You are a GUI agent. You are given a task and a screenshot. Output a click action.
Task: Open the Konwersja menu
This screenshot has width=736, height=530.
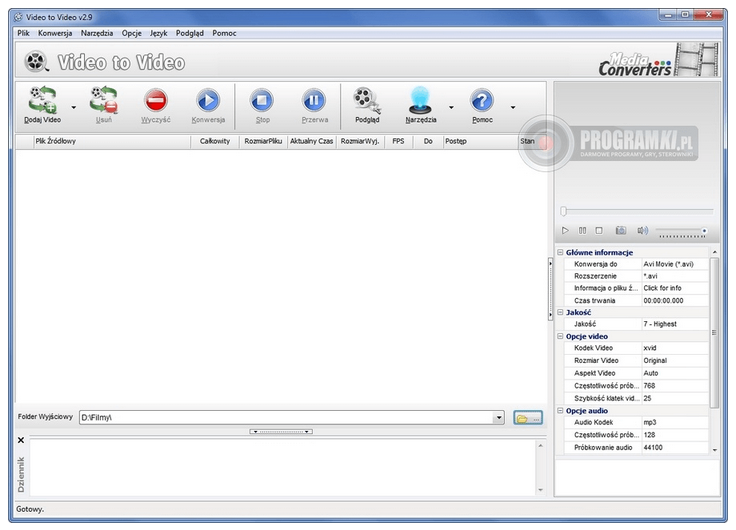(x=55, y=33)
